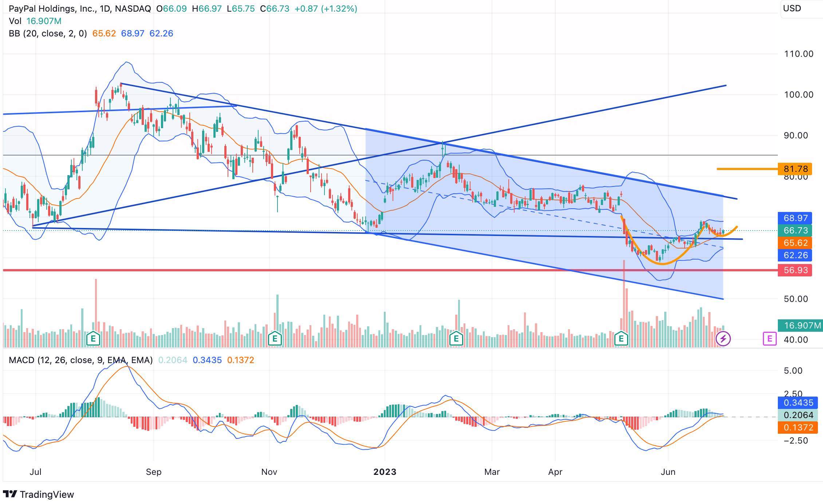This screenshot has height=504, width=823.
Task: Click the blue 68.97 upper band label
Action: pyautogui.click(x=795, y=218)
